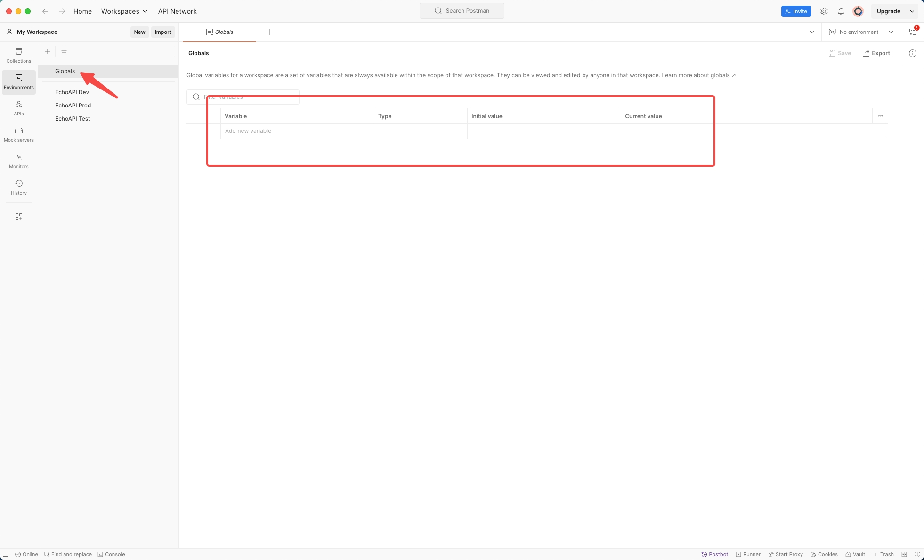
Task: Open settings gear icon in header
Action: click(x=824, y=11)
